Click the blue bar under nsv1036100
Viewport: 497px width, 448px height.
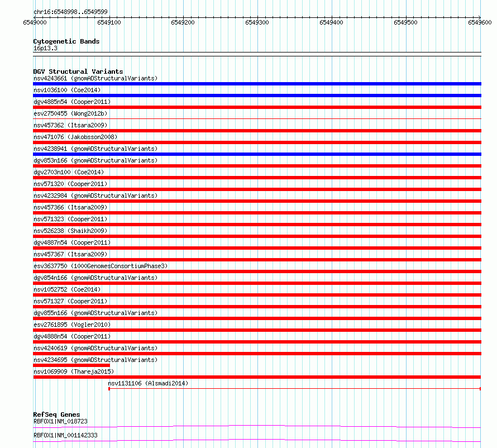point(257,96)
